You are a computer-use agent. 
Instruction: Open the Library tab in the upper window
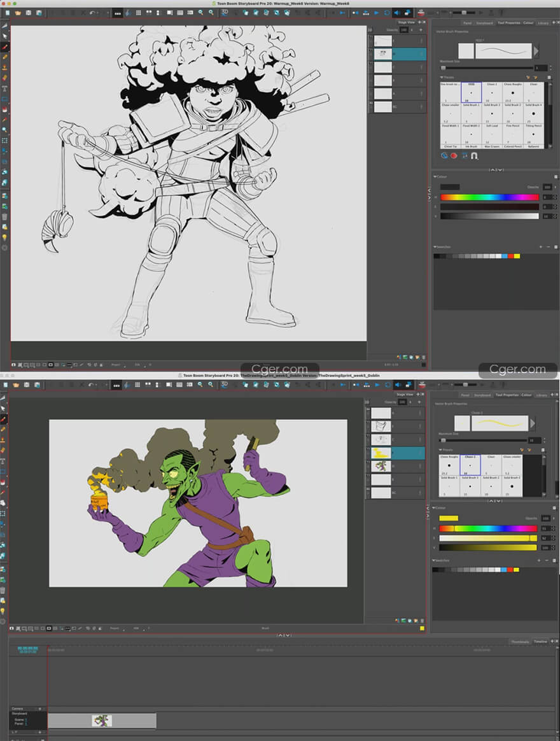[542, 23]
